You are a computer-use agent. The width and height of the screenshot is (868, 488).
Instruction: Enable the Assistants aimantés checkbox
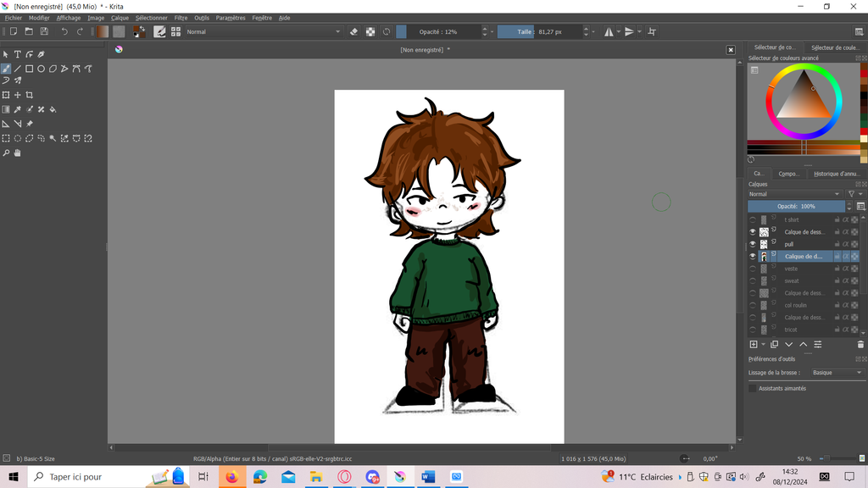click(x=752, y=388)
